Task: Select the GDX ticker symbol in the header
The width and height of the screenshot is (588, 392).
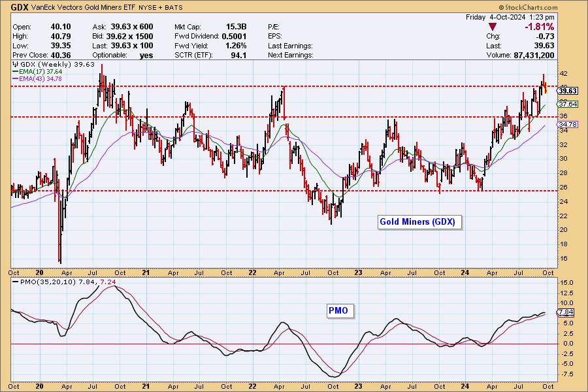Action: coord(20,7)
